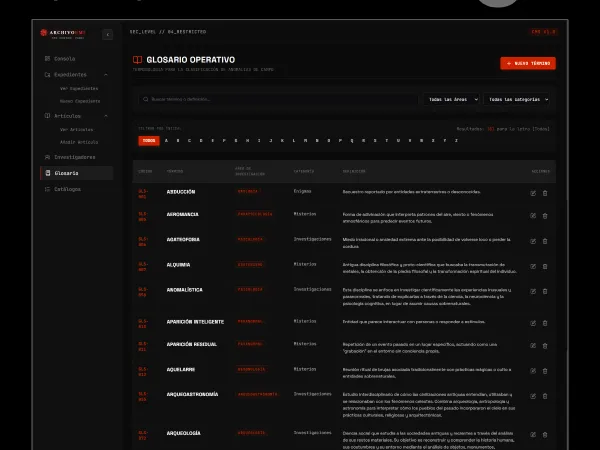Delete the ALQUIMIA term
600x450 pixels.
(x=545, y=266)
